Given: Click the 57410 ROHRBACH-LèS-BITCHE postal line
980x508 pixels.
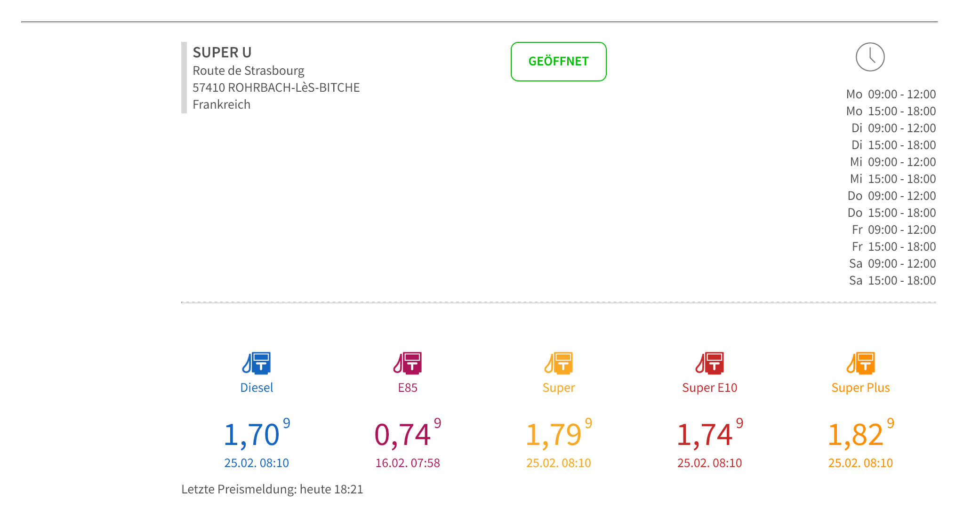Looking at the screenshot, I should (276, 87).
